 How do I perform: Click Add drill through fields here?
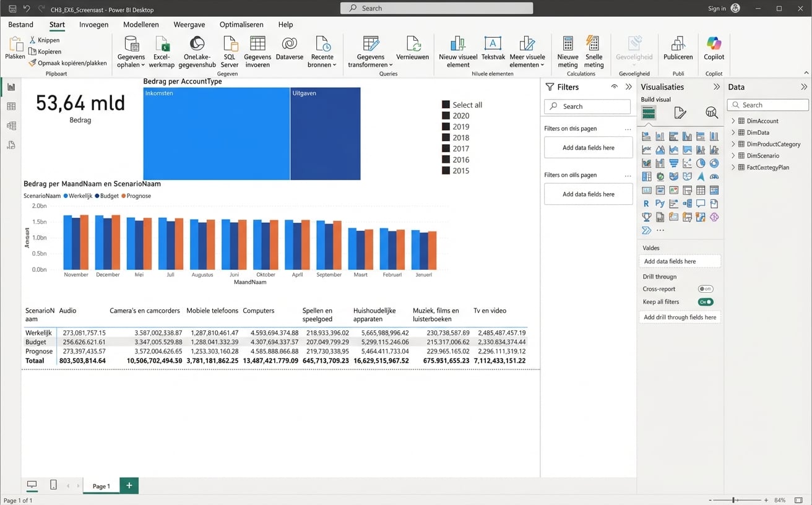pyautogui.click(x=680, y=317)
